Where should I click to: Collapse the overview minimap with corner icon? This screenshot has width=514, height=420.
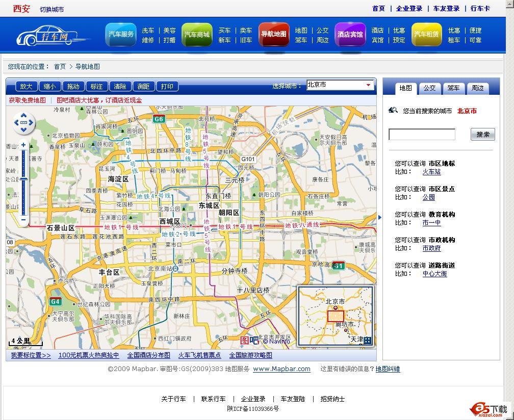pos(368,340)
